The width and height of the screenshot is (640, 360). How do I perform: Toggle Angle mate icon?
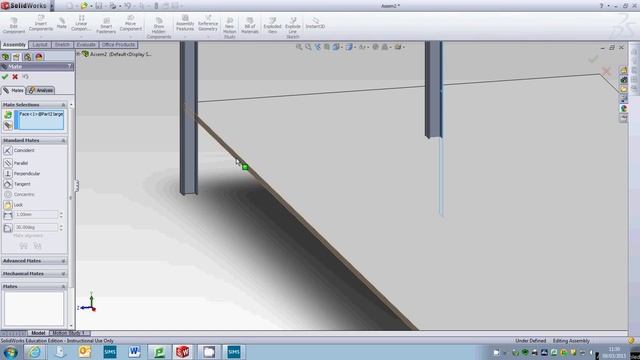pyautogui.click(x=8, y=228)
